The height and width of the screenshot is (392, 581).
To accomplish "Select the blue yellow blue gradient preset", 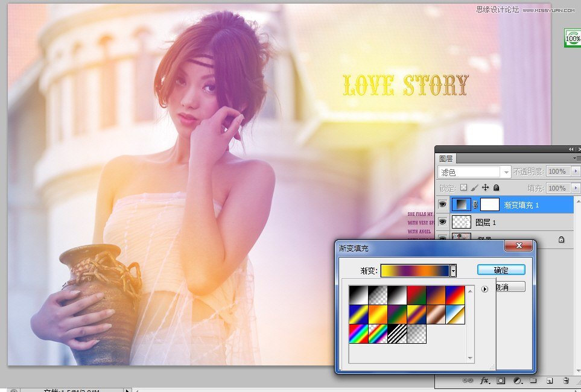I will 359,315.
